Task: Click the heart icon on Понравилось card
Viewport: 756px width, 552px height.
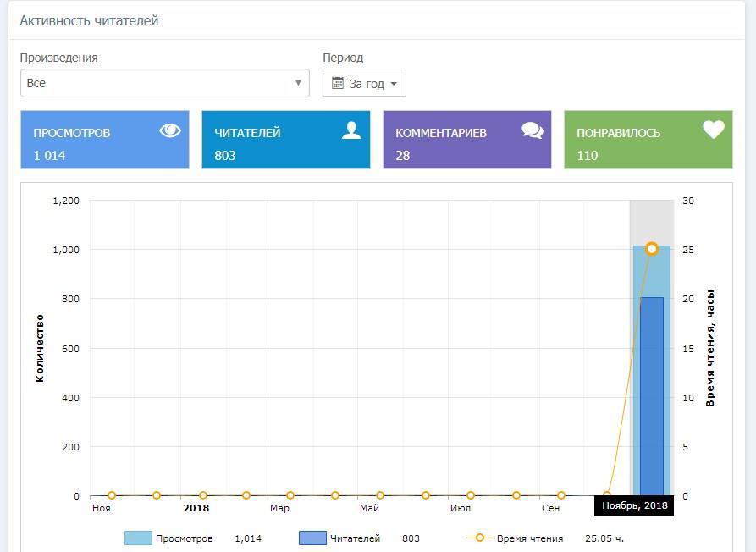Action: [x=714, y=130]
